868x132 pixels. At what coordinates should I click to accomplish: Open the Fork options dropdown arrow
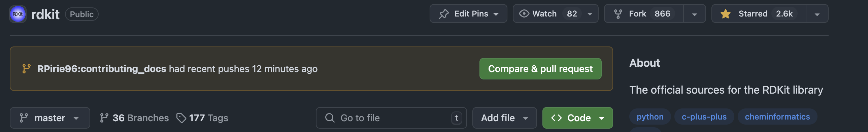(695, 14)
